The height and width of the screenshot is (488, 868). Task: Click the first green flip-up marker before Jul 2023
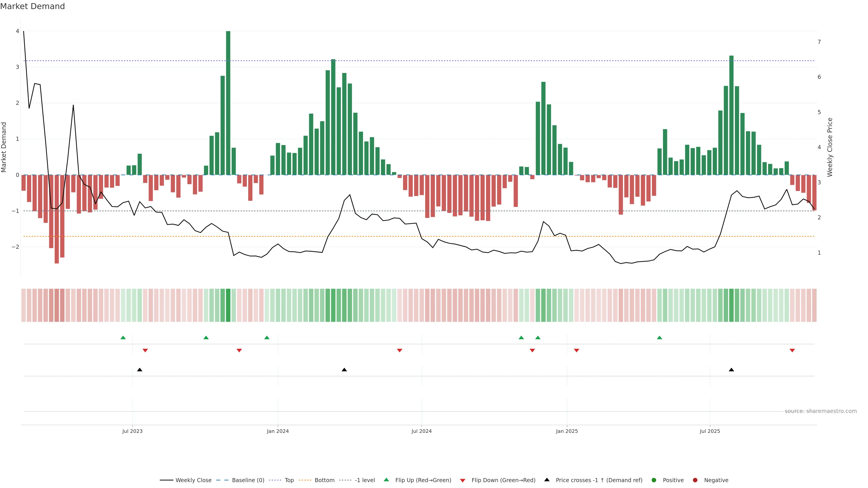click(123, 338)
